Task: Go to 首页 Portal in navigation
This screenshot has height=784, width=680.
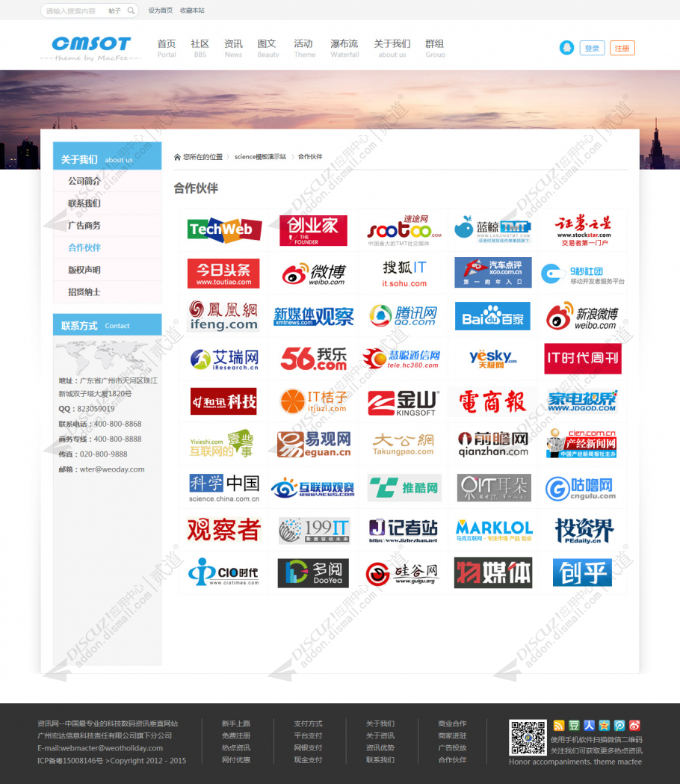Action: (167, 48)
